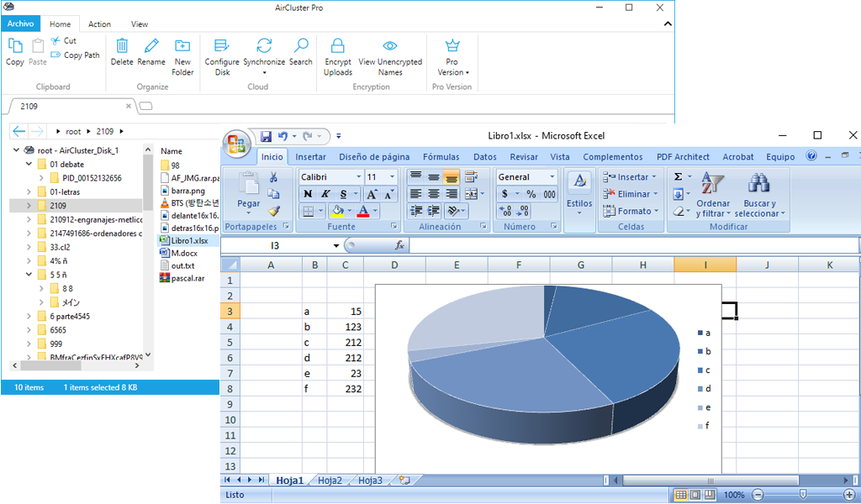Click the Search magnifier in AirCluster
This screenshot has width=861, height=504.
(x=301, y=45)
